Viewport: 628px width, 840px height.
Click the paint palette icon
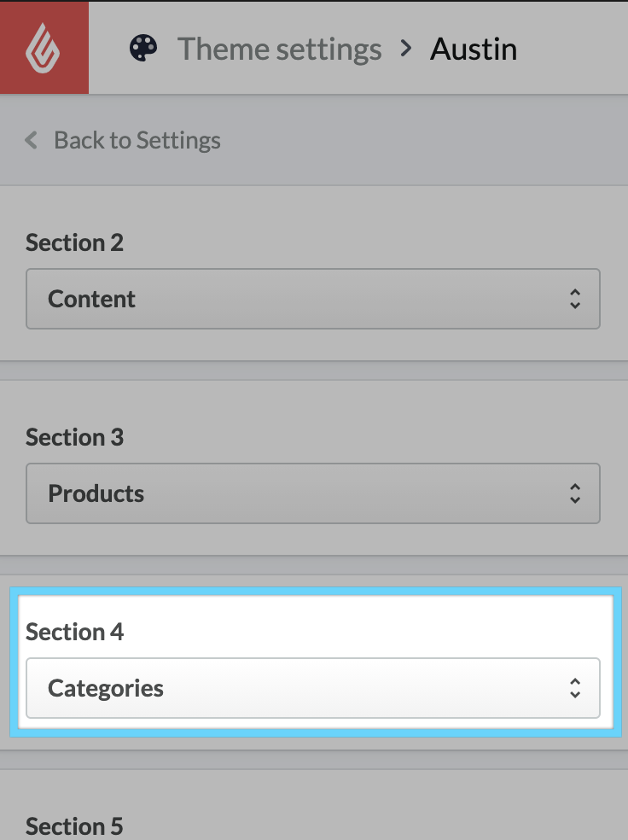click(143, 49)
